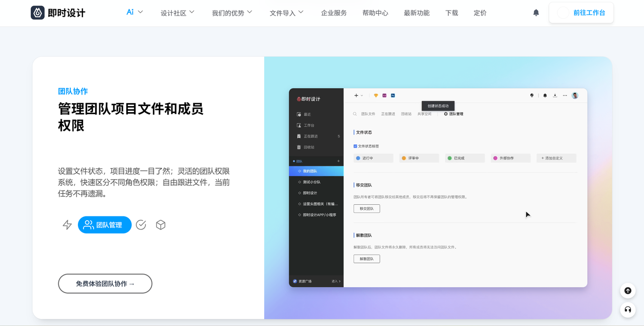The image size is (644, 326).
Task: Click the plus icon in the preview toolbar
Action: pyautogui.click(x=356, y=95)
